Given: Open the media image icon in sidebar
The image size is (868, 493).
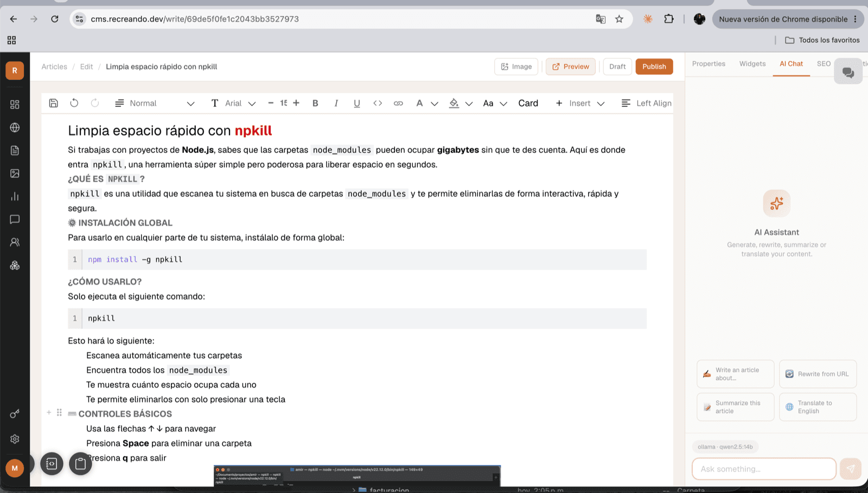Looking at the screenshot, I should [15, 174].
